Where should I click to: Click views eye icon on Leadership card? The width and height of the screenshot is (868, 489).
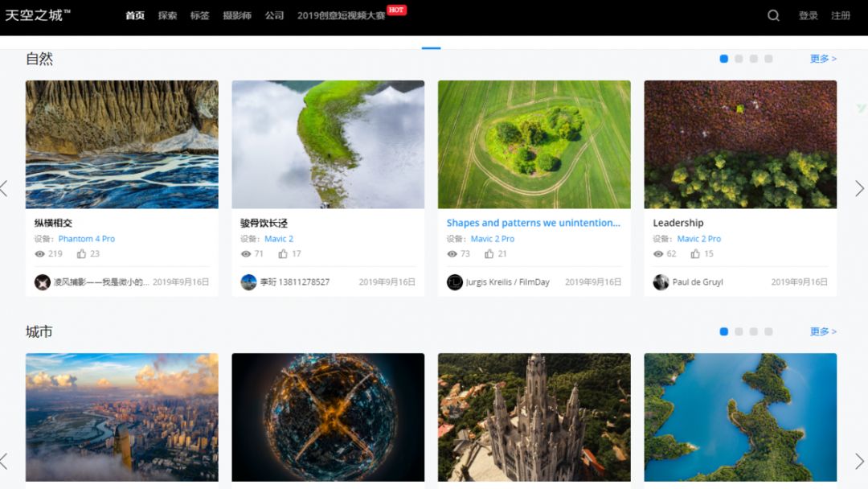point(658,254)
